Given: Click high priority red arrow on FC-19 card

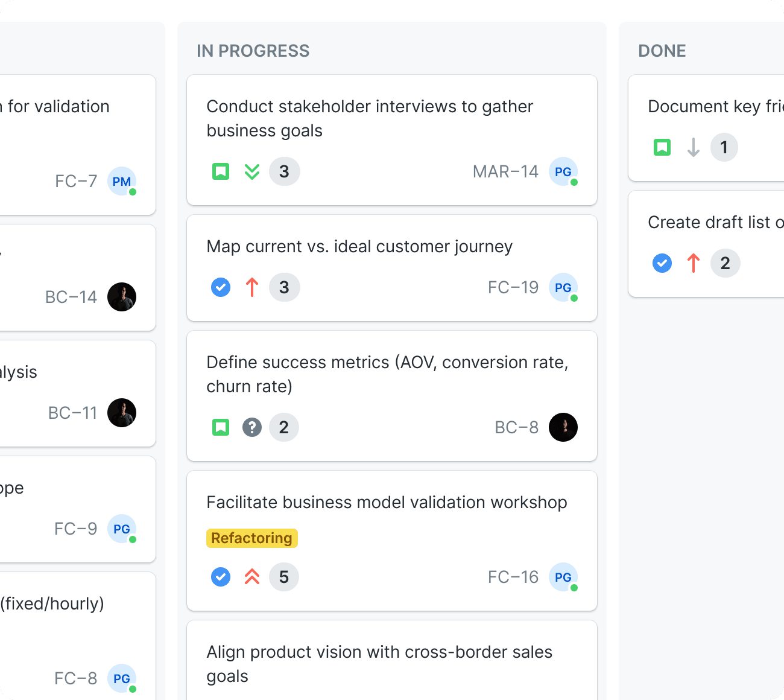Looking at the screenshot, I should pyautogui.click(x=252, y=287).
